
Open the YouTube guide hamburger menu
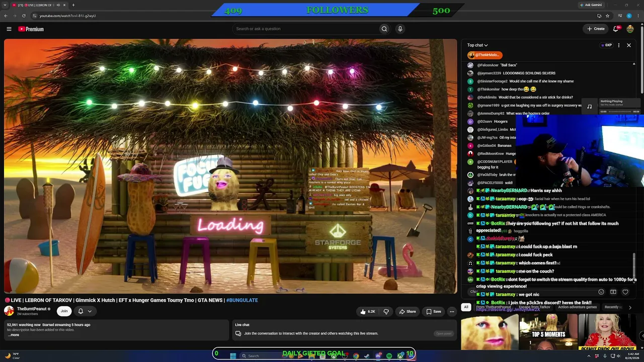click(9, 29)
